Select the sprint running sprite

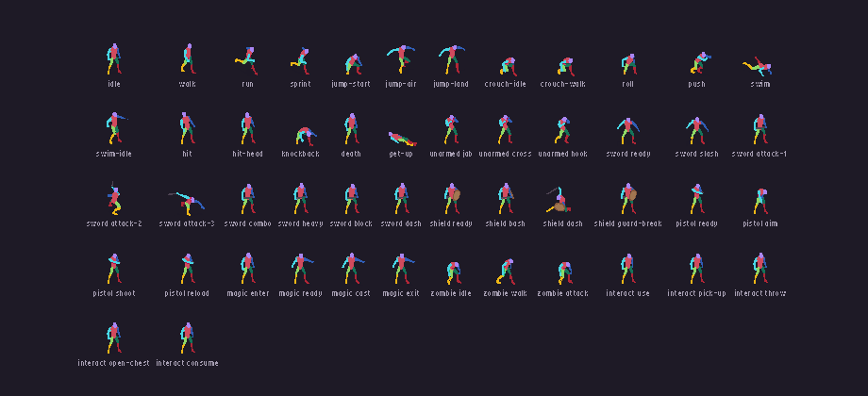[x=300, y=61]
